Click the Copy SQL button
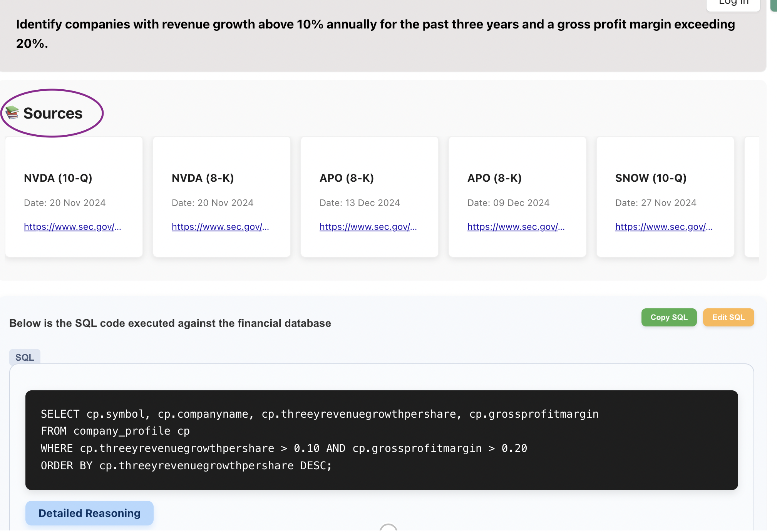Viewport: 777px width, 532px height. coord(669,317)
